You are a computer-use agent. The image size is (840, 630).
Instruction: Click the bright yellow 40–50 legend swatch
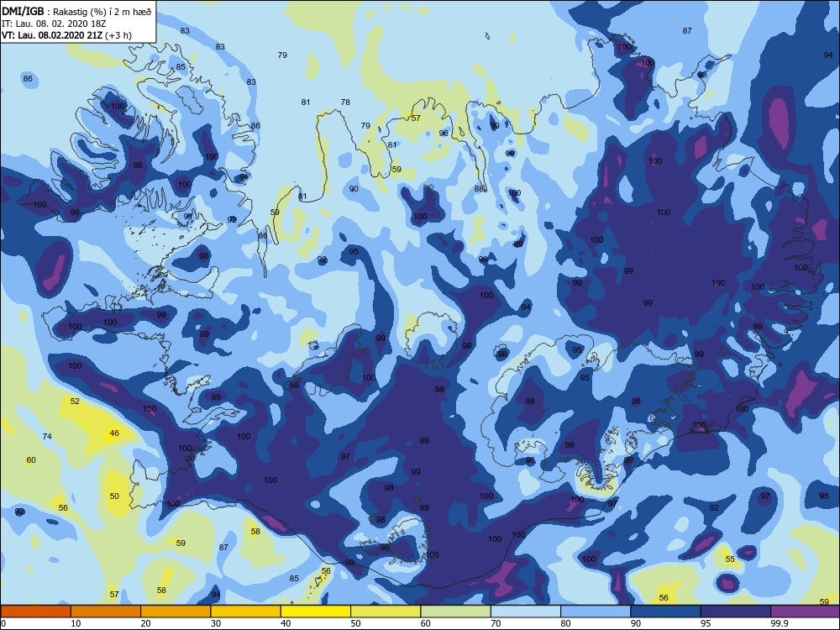pos(316,612)
